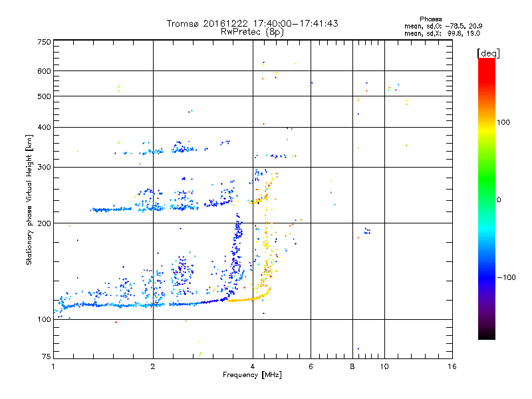Click the 'Stationary phase Virtual Height [km]' axis label
The width and height of the screenshot is (532, 399).
coord(29,200)
